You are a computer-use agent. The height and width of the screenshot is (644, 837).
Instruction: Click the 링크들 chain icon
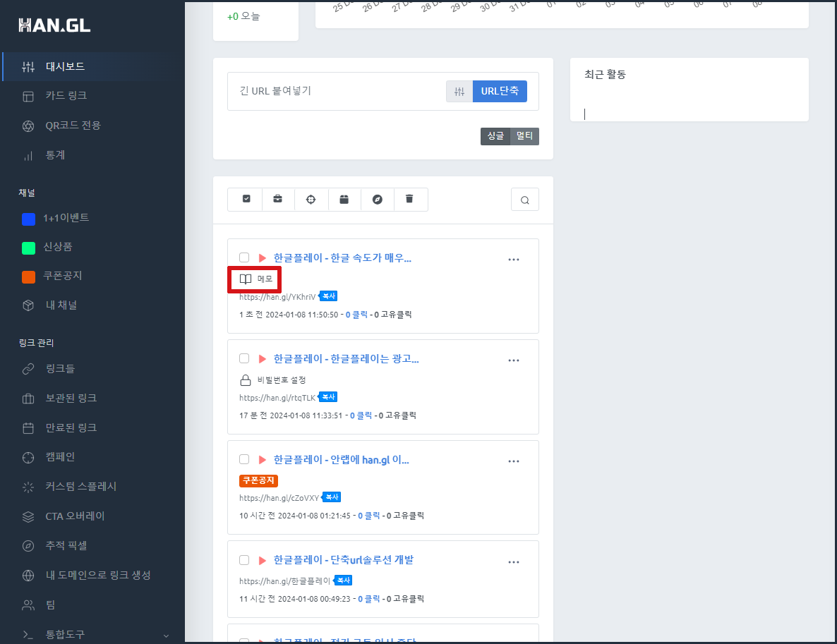tap(28, 369)
